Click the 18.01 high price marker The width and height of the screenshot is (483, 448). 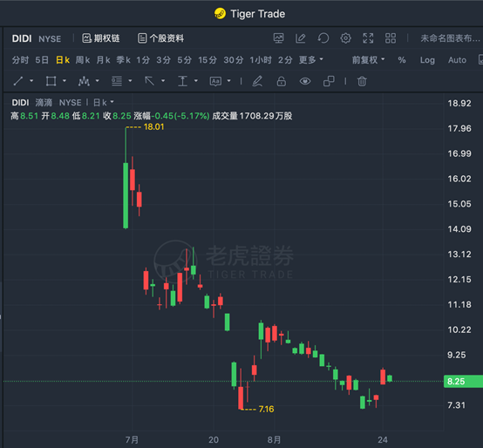153,127
